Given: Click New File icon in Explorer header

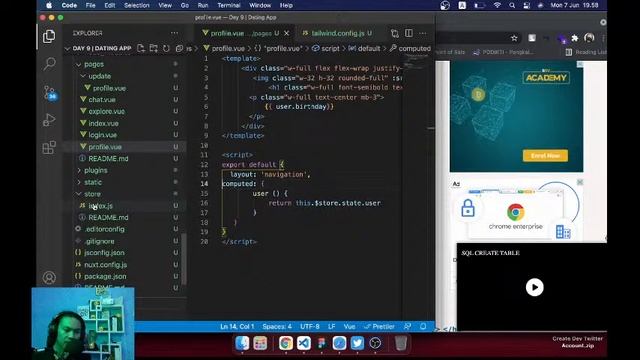Looking at the screenshot, I should [141, 48].
